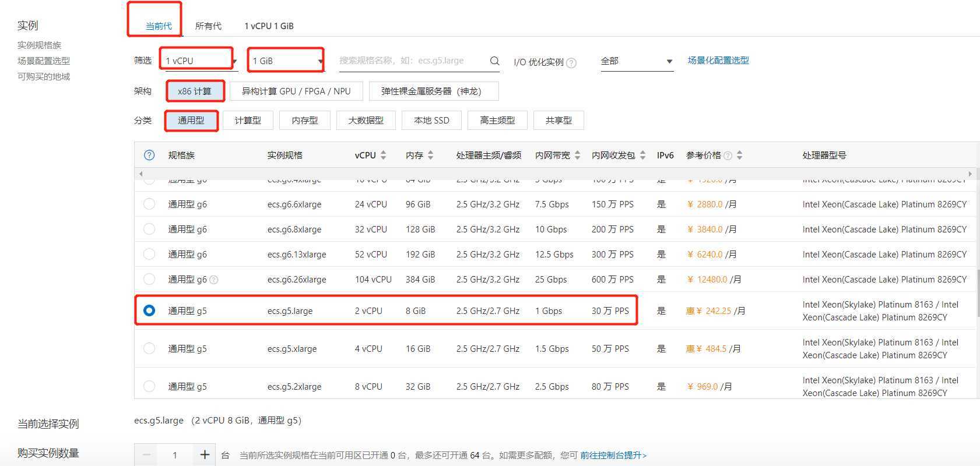Open 场景化配置选型 link
The height and width of the screenshot is (466, 980).
coord(718,60)
